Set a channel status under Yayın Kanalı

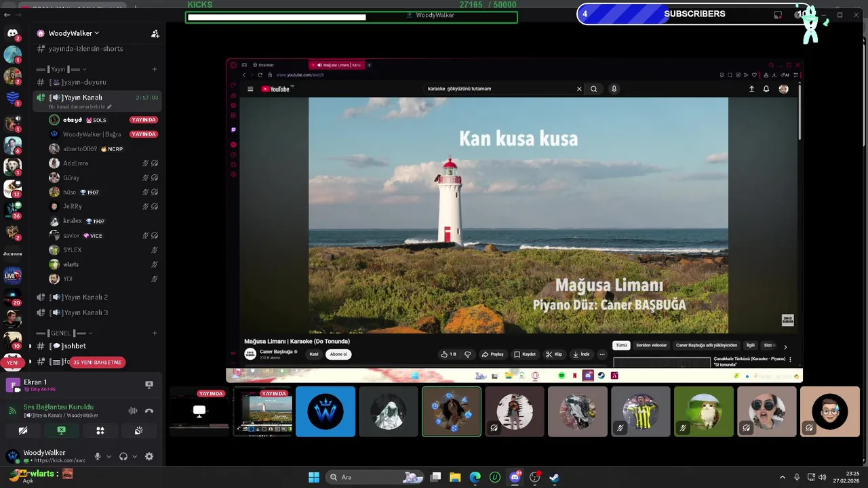(80, 107)
